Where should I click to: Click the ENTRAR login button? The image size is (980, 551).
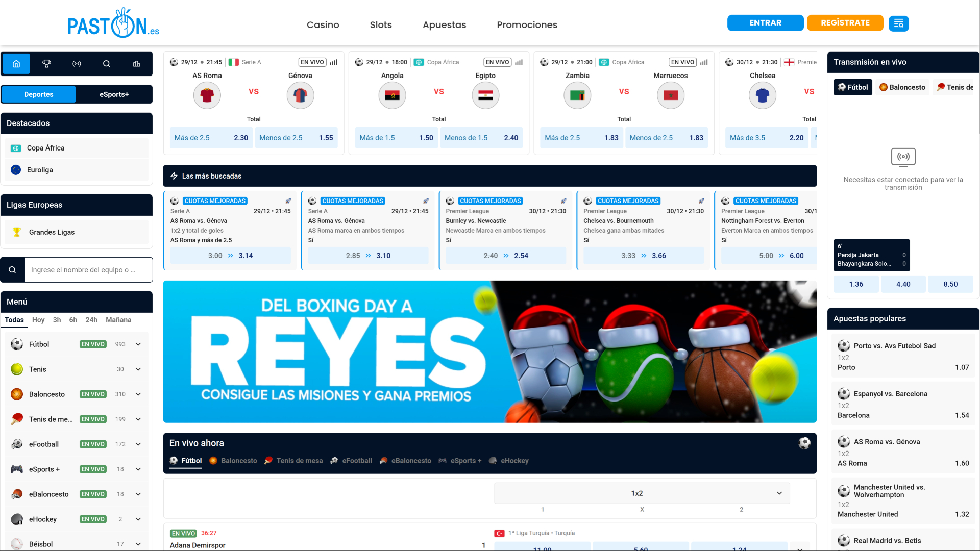(x=765, y=23)
